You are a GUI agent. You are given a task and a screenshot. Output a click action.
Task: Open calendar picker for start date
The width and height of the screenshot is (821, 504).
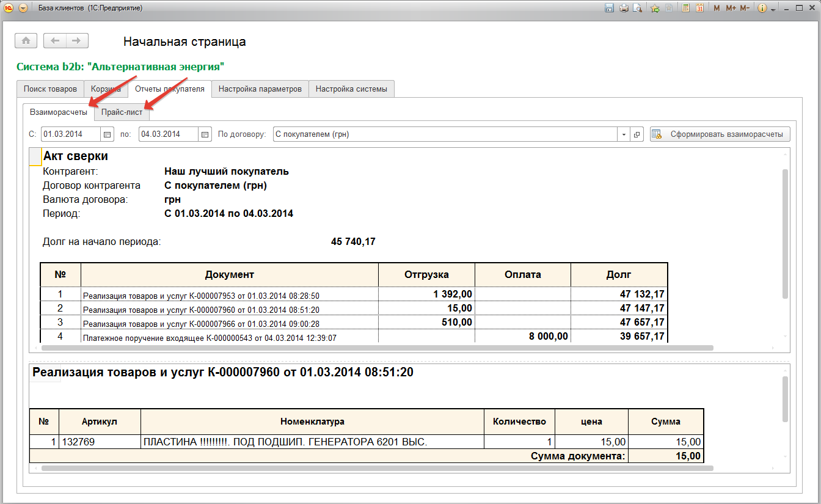click(x=107, y=134)
